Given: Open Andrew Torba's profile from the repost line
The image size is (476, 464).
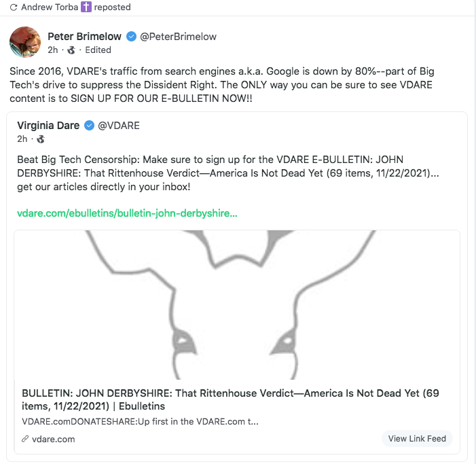Looking at the screenshot, I should (x=50, y=7).
